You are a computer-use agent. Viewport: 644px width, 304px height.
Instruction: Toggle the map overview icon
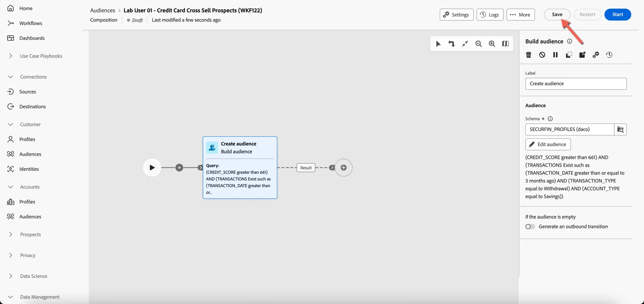505,44
